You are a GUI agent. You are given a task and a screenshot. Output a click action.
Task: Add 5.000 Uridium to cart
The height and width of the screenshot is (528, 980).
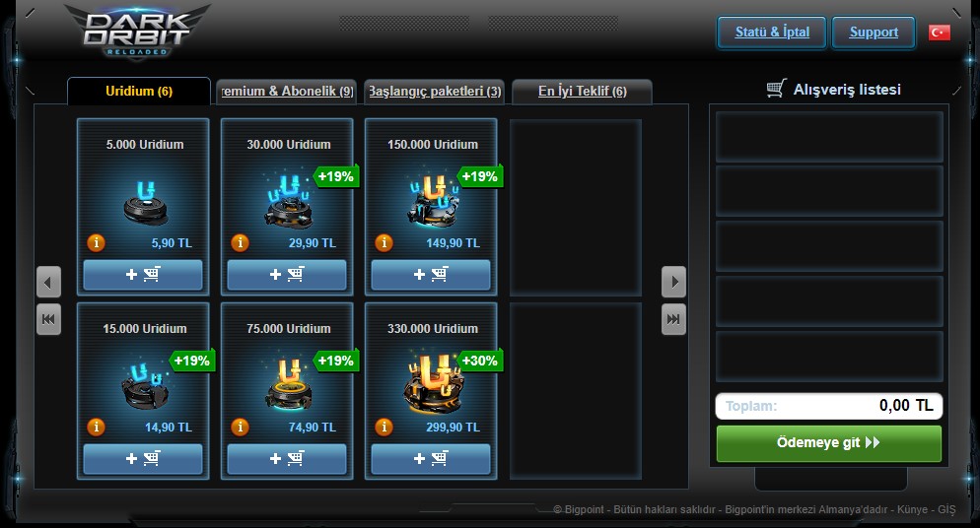click(x=143, y=275)
